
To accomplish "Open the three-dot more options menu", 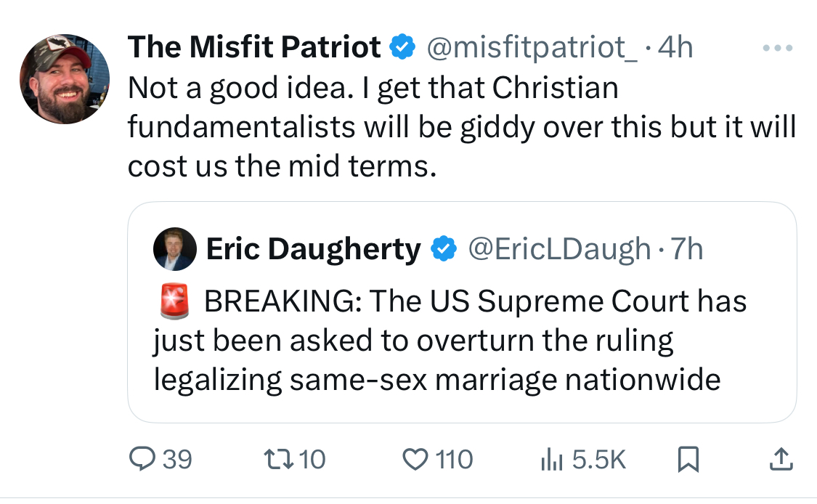I will tap(777, 48).
